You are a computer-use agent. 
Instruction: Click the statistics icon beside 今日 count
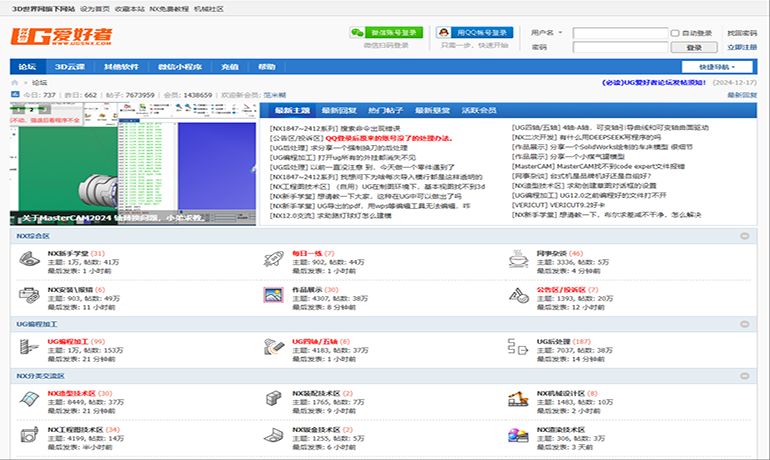click(15, 94)
